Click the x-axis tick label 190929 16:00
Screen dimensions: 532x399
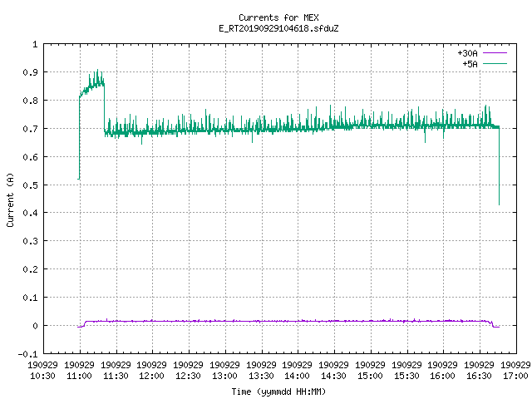pos(443,371)
